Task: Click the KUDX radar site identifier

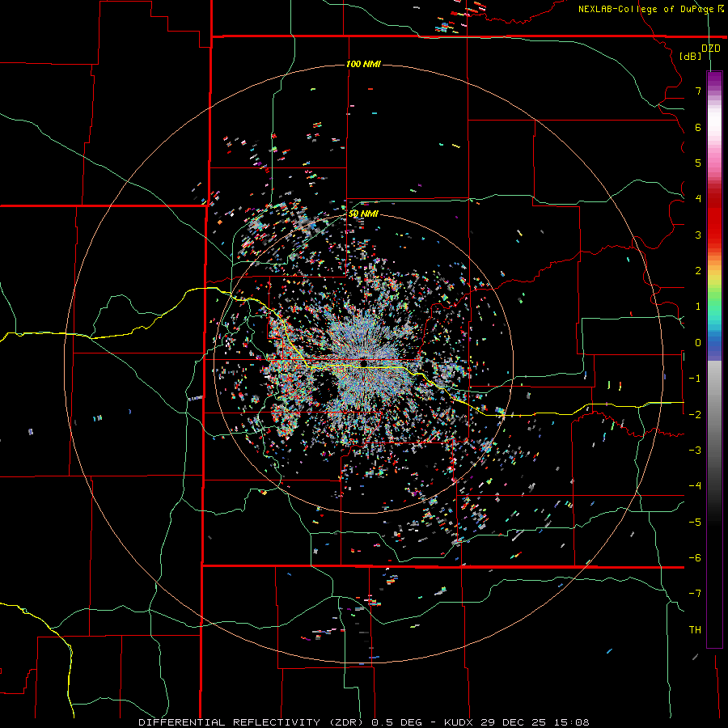Action: point(459,722)
